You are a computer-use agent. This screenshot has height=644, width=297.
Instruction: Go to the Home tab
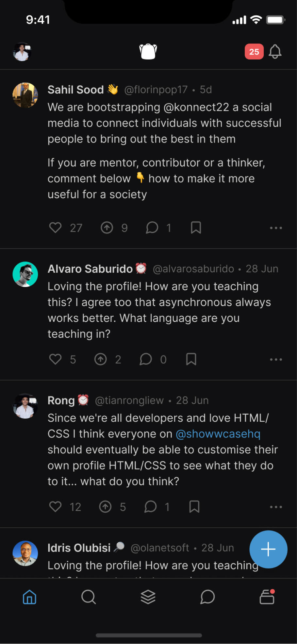click(x=29, y=597)
